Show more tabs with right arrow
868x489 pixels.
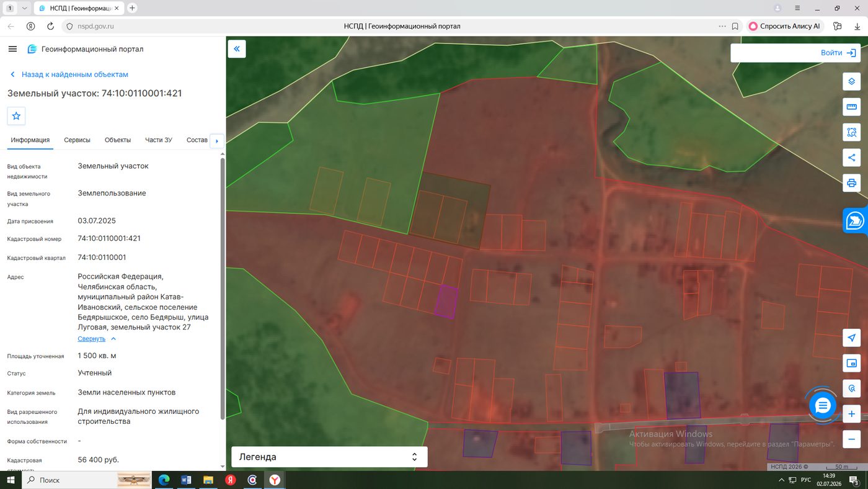(216, 141)
